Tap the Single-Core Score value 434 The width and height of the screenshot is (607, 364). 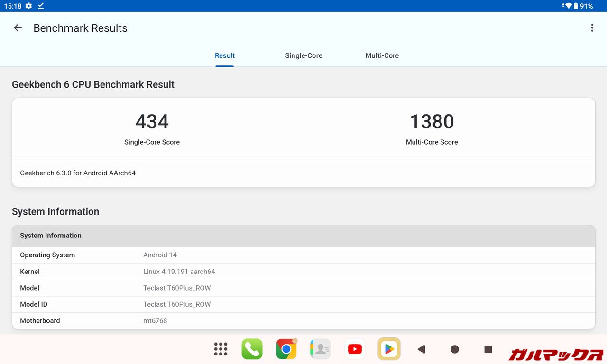(152, 122)
